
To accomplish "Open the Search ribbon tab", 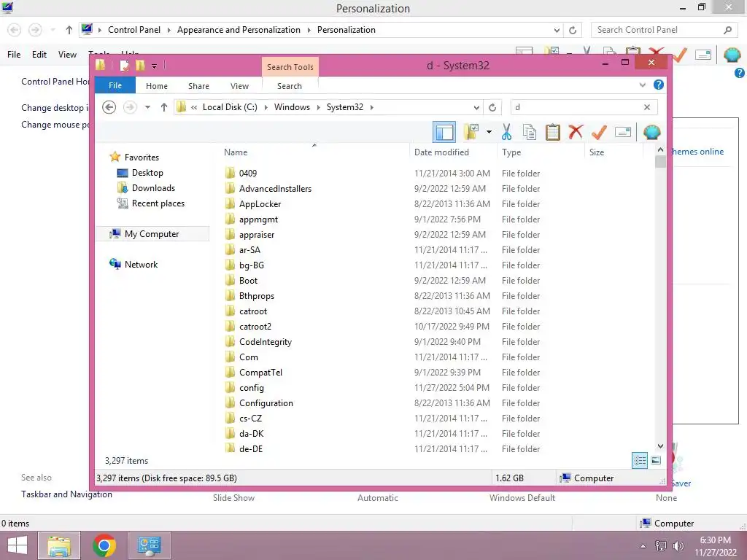I will click(x=290, y=86).
